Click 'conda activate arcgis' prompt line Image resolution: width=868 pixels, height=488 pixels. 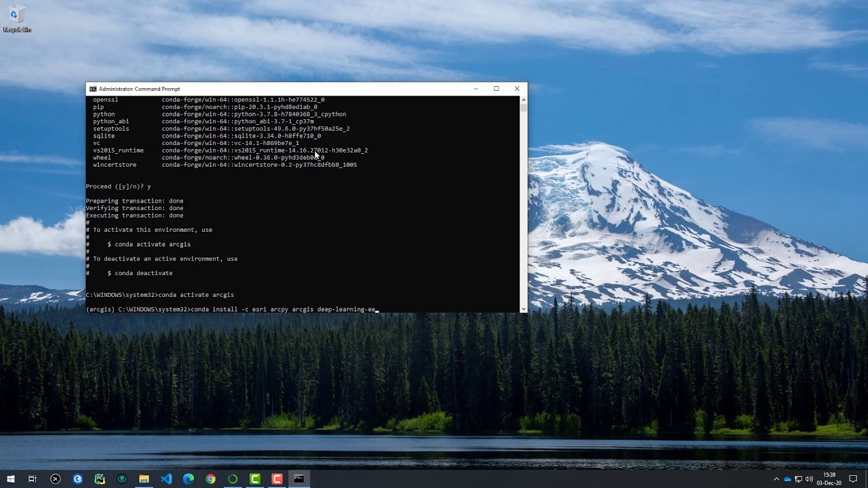[x=160, y=295]
